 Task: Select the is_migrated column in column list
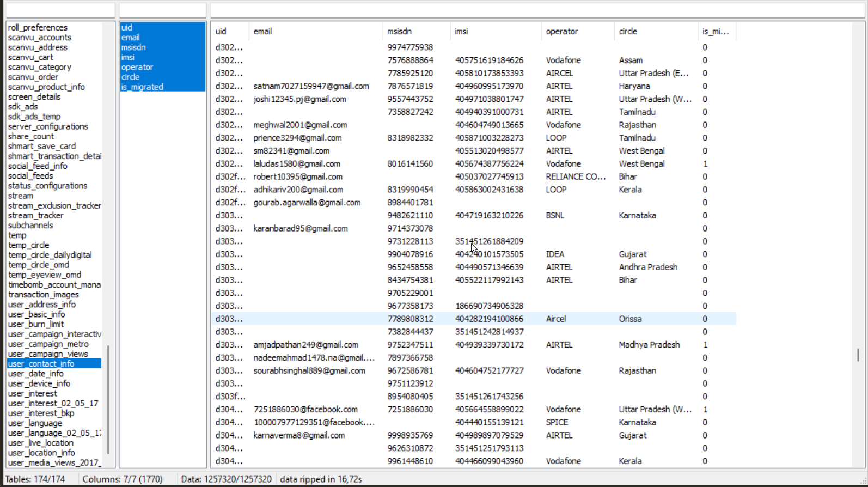(x=142, y=87)
